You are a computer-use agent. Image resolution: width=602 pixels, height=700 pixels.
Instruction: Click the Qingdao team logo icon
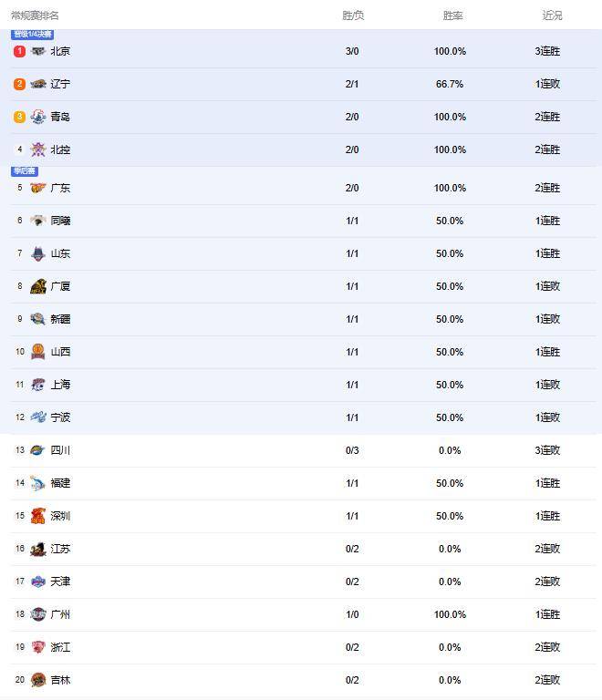tap(37, 117)
